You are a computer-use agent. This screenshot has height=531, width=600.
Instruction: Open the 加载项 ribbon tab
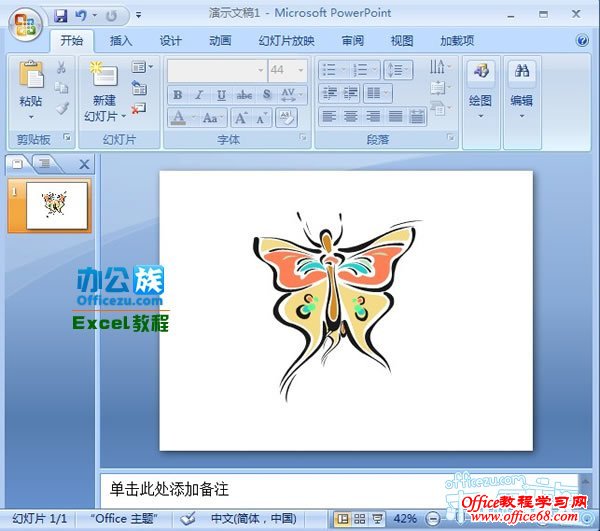(x=457, y=41)
